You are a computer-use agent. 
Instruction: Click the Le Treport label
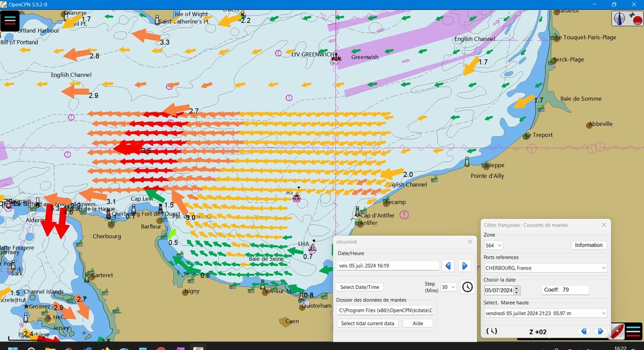(x=539, y=135)
